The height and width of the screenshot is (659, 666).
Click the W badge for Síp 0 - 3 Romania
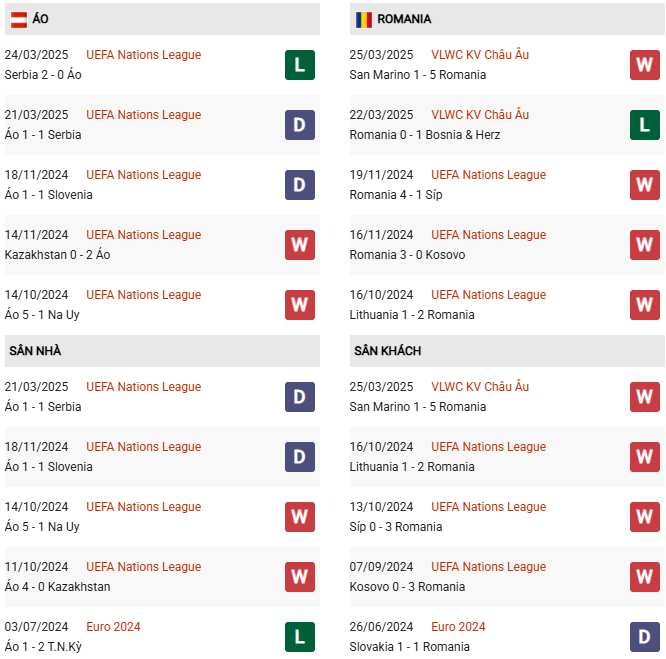pyautogui.click(x=645, y=517)
